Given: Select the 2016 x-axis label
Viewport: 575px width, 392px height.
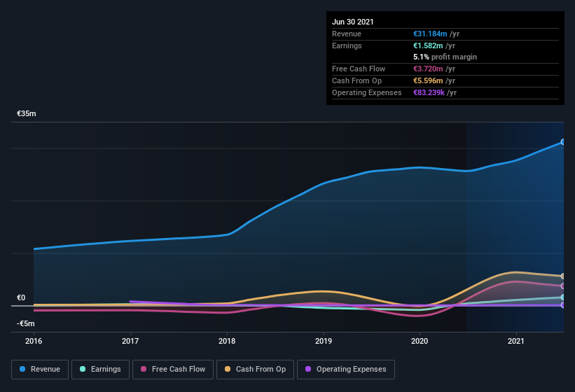Looking at the screenshot, I should 34,341.
